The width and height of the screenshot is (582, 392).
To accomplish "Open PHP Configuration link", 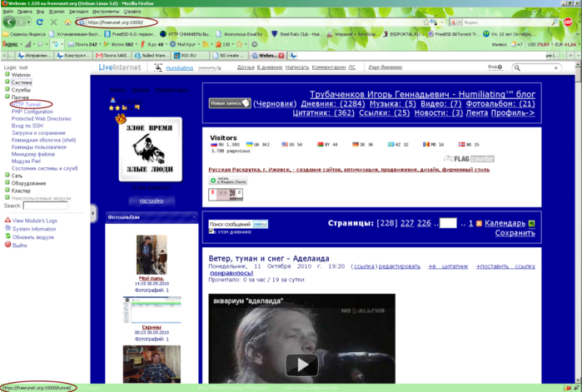I will click(32, 112).
